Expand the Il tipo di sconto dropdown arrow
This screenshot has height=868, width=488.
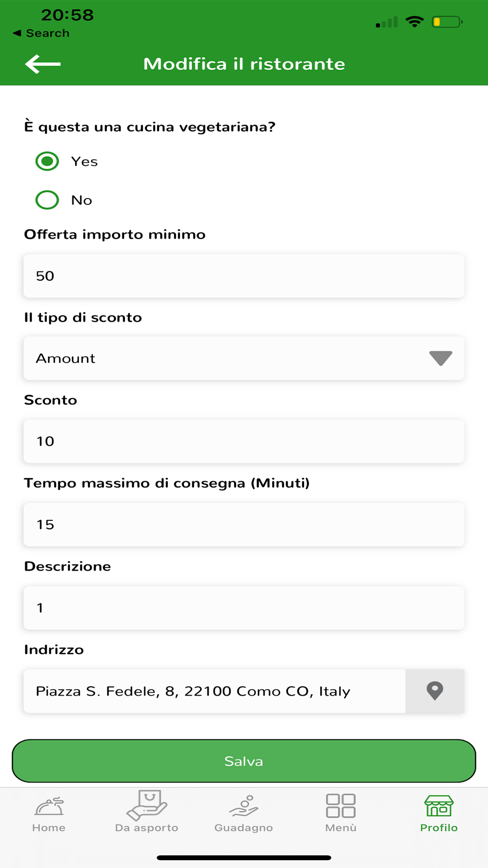[441, 358]
